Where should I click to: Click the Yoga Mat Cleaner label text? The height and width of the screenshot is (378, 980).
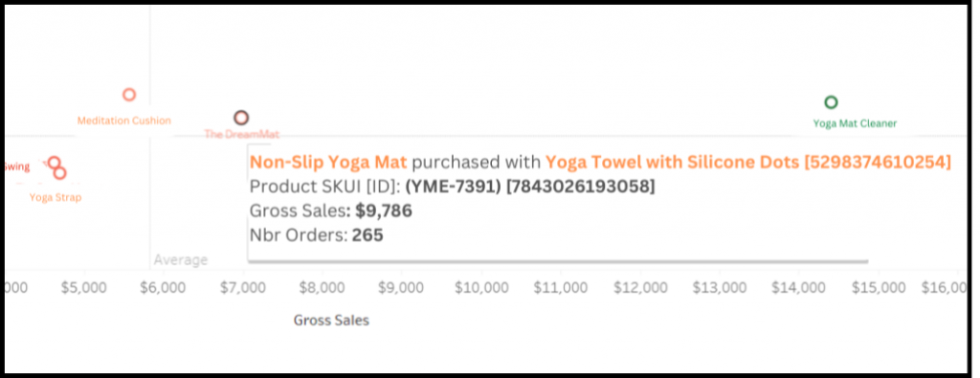click(x=855, y=123)
